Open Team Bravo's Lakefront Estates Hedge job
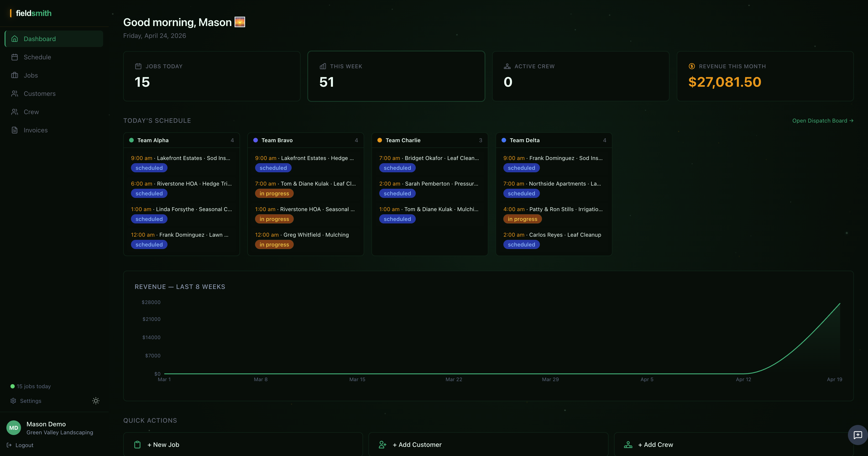This screenshot has height=456, width=868. (306, 163)
